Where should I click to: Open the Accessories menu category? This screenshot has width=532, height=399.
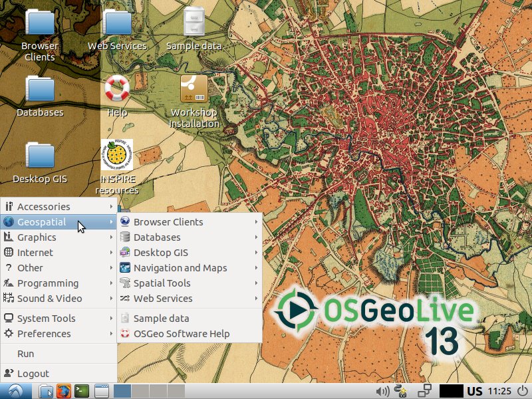(59, 206)
